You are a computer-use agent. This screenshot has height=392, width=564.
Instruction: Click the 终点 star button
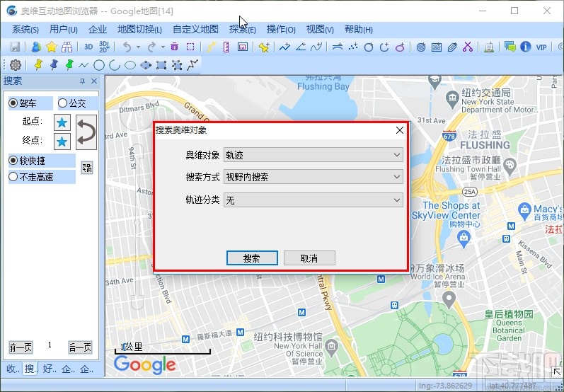62,142
